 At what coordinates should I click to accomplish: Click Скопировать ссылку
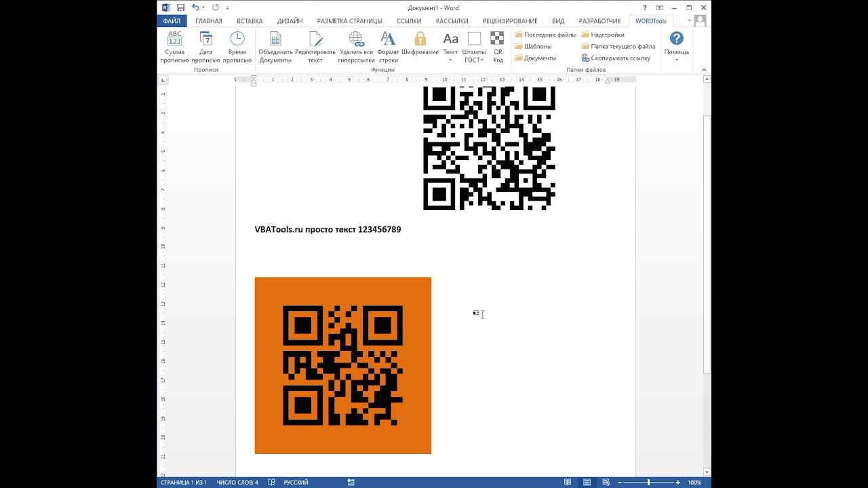(x=616, y=58)
